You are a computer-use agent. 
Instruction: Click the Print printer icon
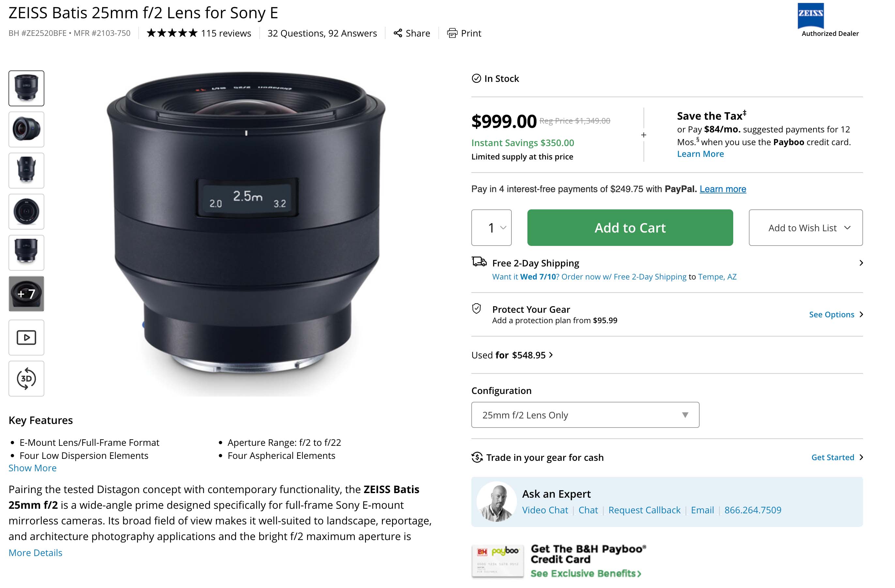tap(452, 33)
